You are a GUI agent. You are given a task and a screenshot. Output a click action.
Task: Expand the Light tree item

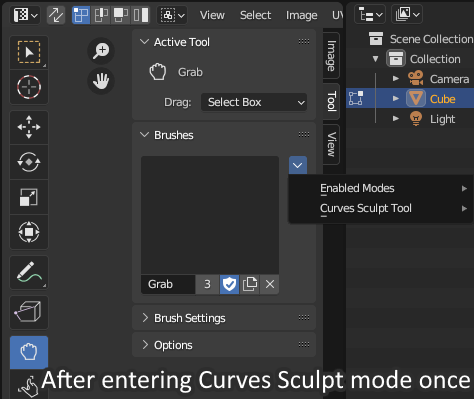(396, 119)
